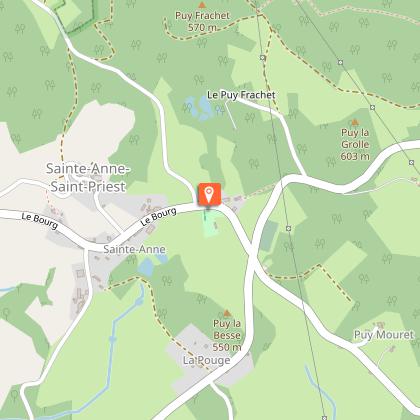Click the Puy Mouret place label
This screenshot has height=420, width=420.
tap(384, 335)
